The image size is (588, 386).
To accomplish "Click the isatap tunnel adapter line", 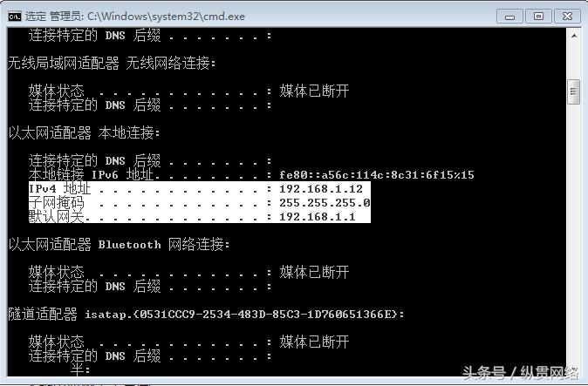I will click(x=206, y=314).
